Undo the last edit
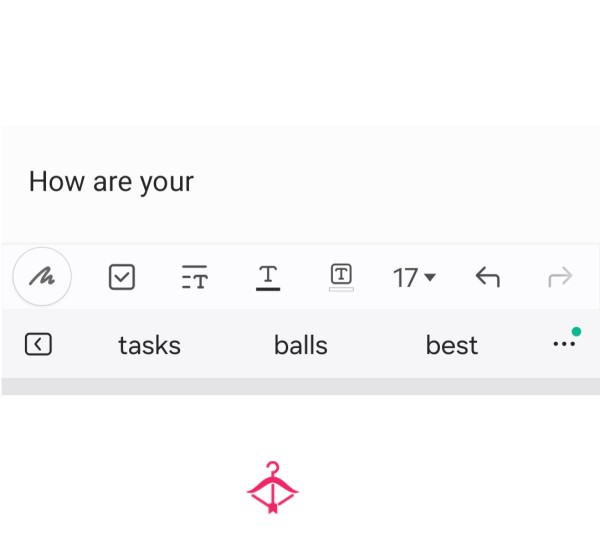 pos(488,277)
